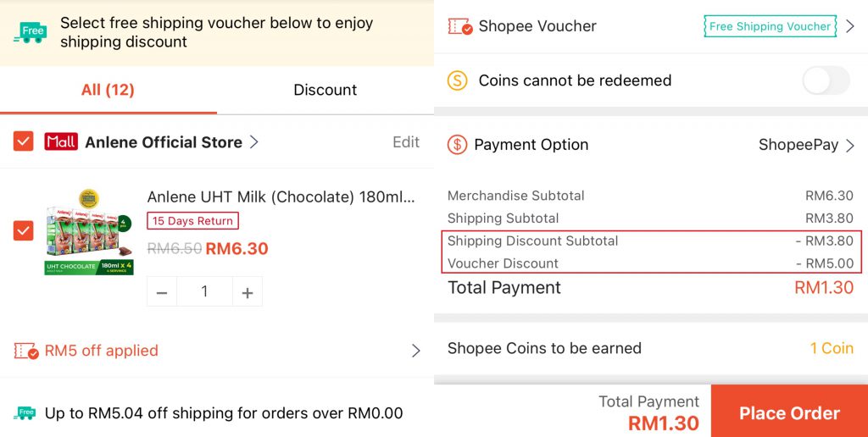Image resolution: width=868 pixels, height=437 pixels.
Task: Click the Shopee Voucher ticket icon
Action: click(459, 26)
